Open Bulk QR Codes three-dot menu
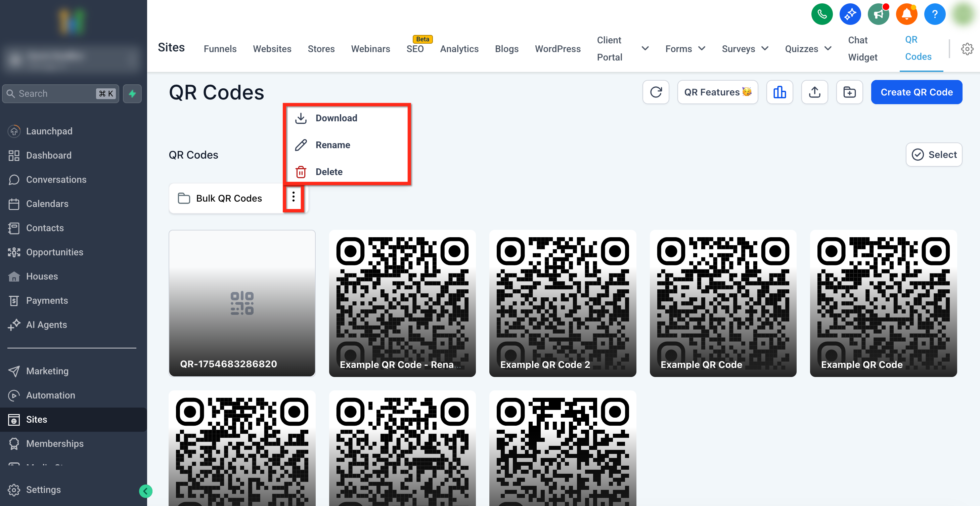Screen dimensions: 980x506 293,197
